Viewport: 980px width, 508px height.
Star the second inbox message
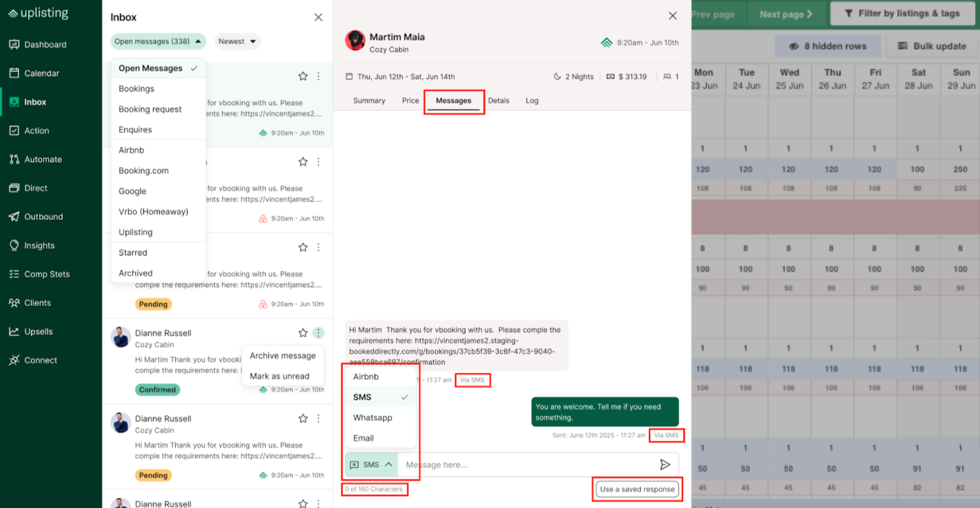click(x=303, y=162)
